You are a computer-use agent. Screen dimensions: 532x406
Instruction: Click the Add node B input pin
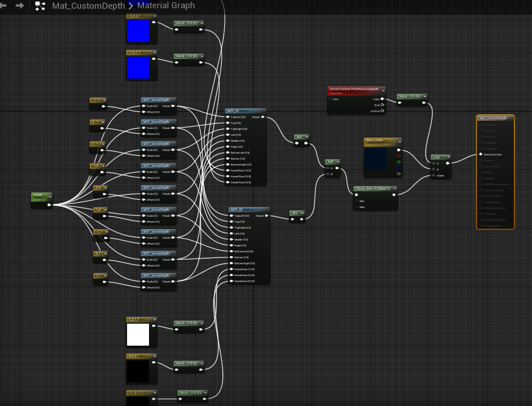click(328, 174)
